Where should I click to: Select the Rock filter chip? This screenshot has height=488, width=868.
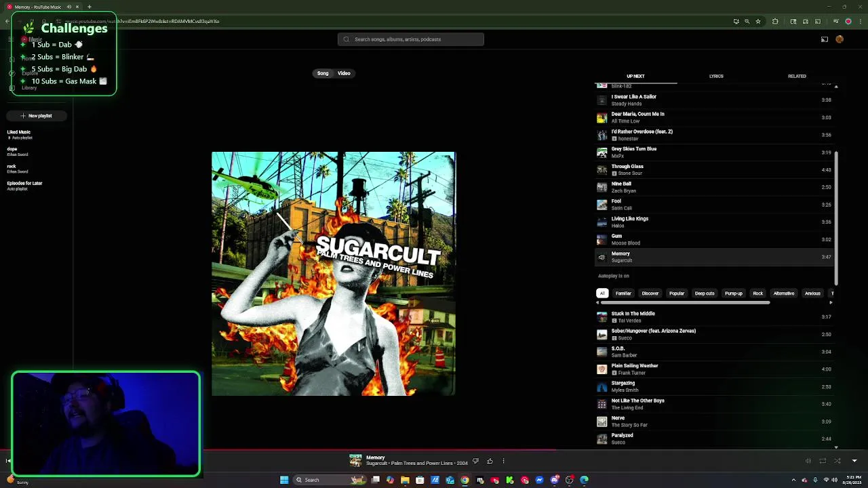tap(758, 293)
